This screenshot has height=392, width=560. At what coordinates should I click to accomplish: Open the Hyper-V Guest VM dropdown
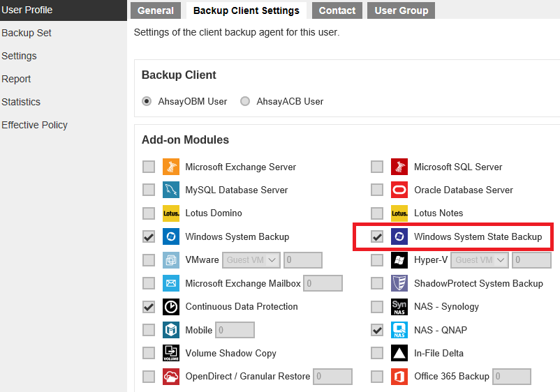(480, 260)
